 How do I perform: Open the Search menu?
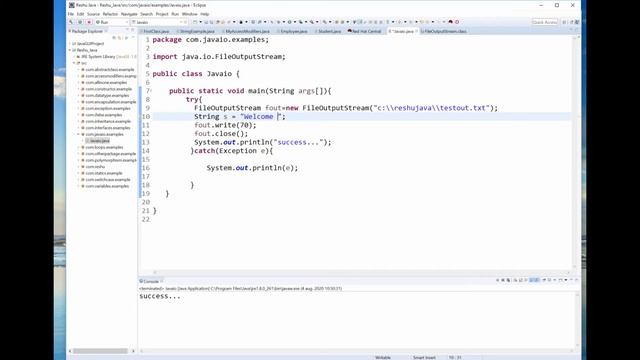(147, 14)
